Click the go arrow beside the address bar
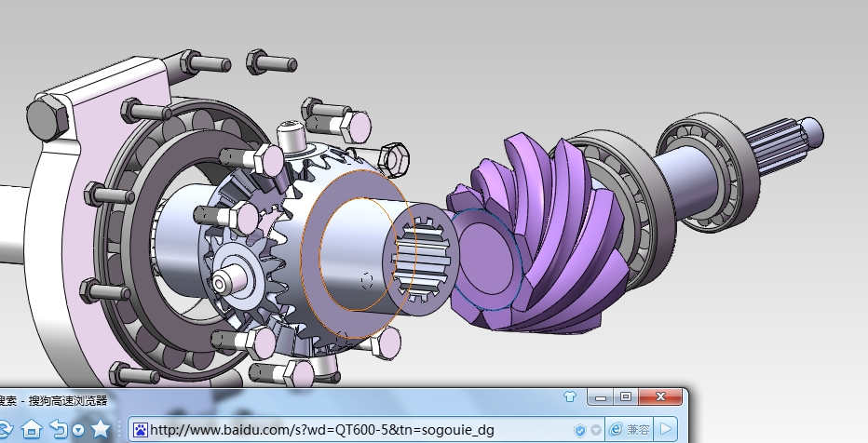The width and height of the screenshot is (868, 443). coord(666,430)
